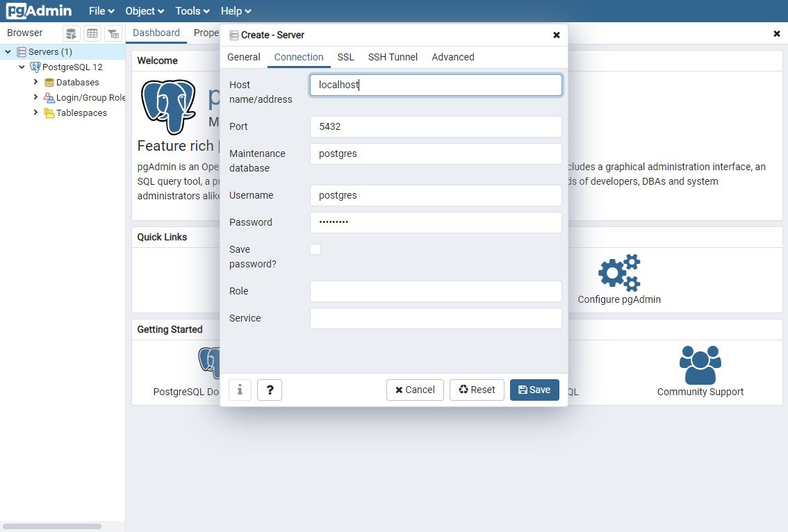Click the Community Support link

[700, 392]
